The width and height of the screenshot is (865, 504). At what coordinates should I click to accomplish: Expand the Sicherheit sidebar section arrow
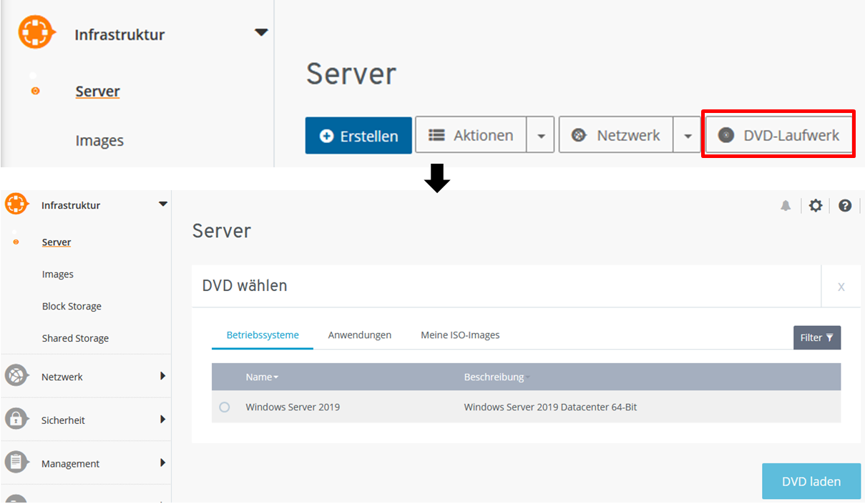tap(162, 420)
